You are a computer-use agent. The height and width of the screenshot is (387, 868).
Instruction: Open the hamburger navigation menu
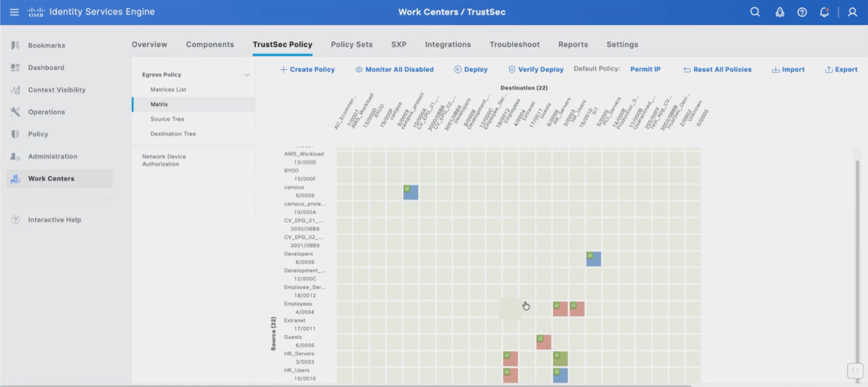[14, 12]
